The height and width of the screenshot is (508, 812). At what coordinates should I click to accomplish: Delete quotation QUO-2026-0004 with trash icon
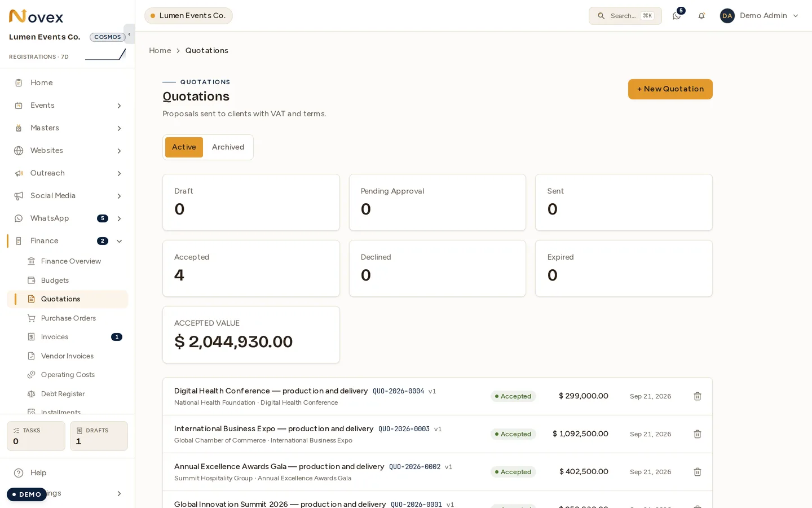[698, 396]
